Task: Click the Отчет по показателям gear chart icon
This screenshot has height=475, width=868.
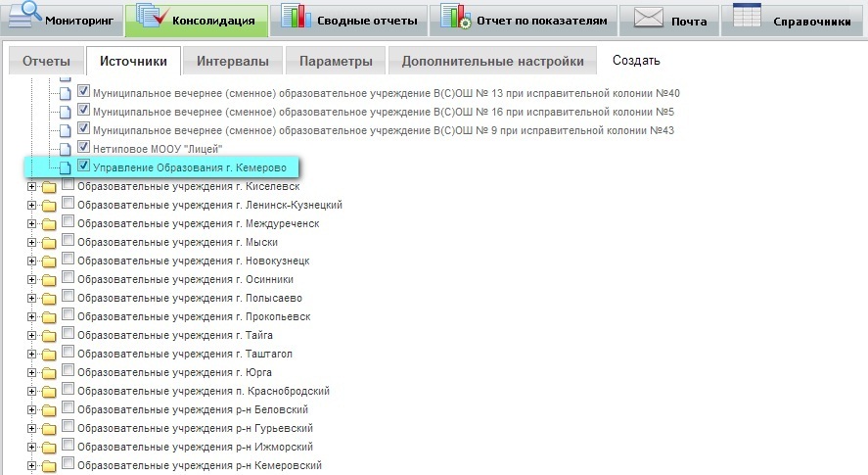Action: [456, 16]
